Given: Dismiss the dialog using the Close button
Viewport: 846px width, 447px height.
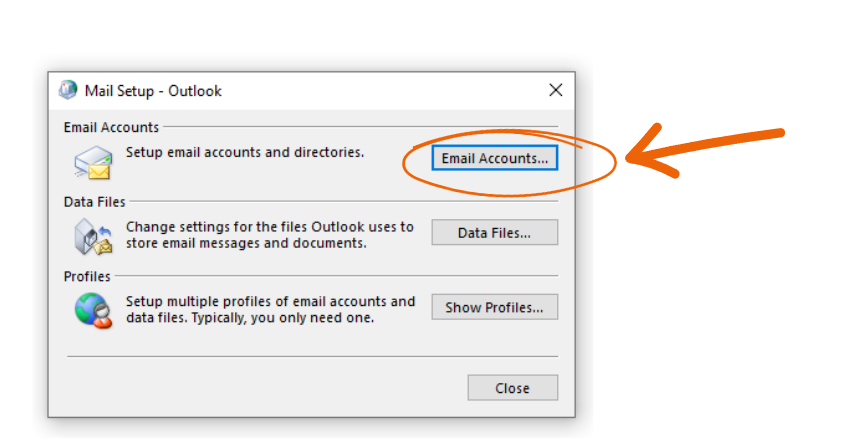Looking at the screenshot, I should pyautogui.click(x=513, y=388).
